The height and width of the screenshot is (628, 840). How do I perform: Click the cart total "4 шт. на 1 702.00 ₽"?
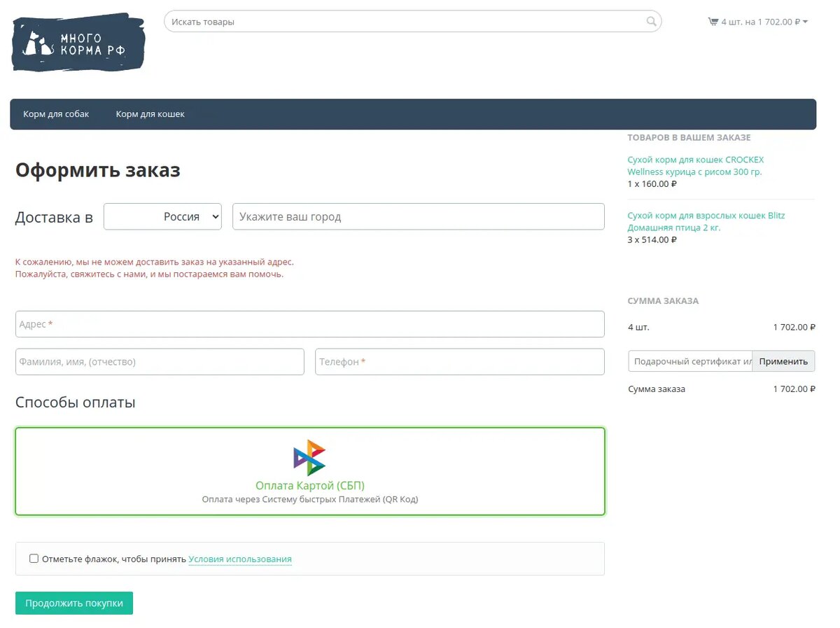761,22
